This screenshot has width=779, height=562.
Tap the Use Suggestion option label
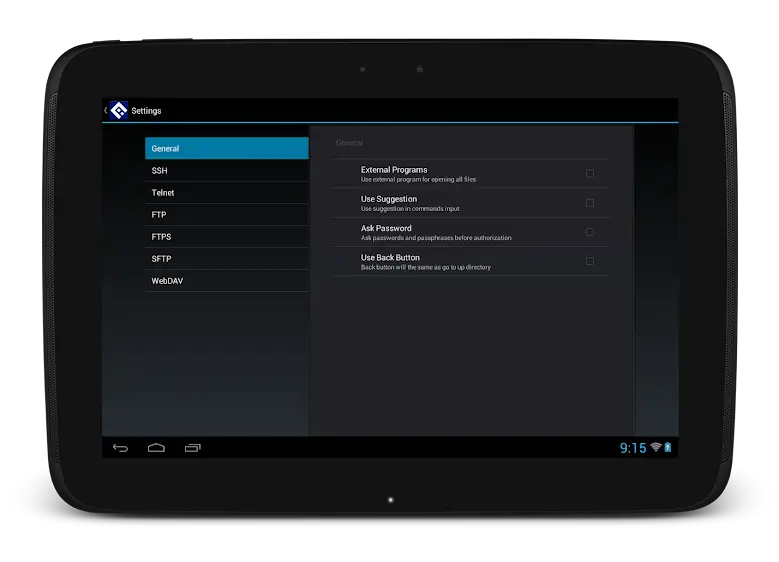pos(389,199)
